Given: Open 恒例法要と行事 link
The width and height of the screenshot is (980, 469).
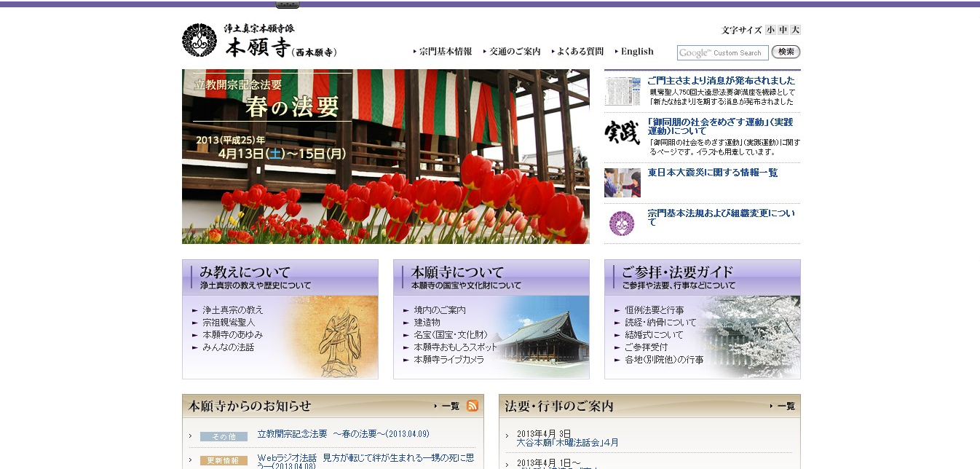Looking at the screenshot, I should tap(655, 310).
